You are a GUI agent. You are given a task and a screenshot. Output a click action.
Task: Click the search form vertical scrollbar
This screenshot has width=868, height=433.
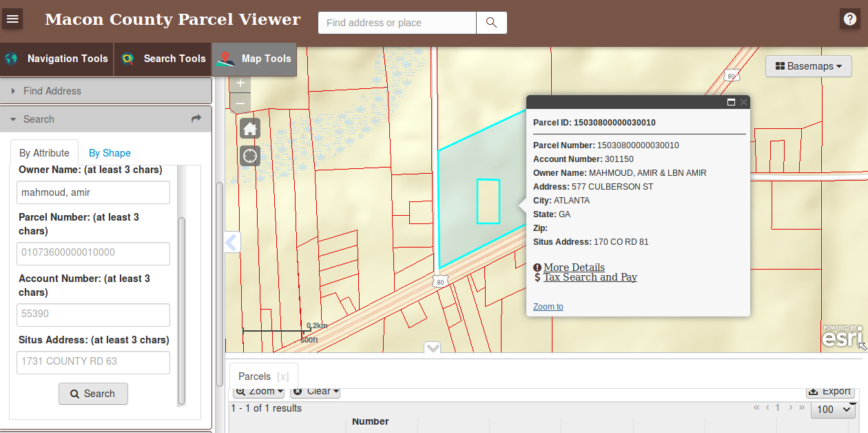pyautogui.click(x=182, y=310)
